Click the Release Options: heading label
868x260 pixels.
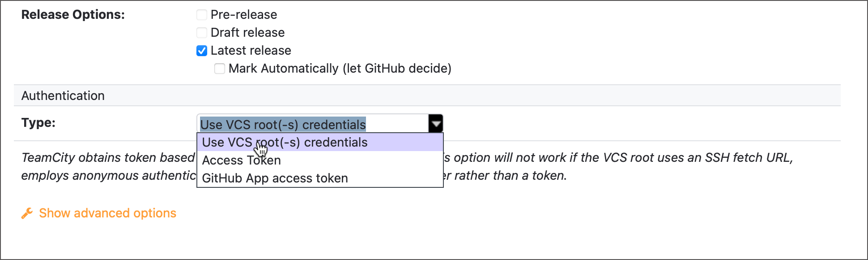[x=73, y=15]
